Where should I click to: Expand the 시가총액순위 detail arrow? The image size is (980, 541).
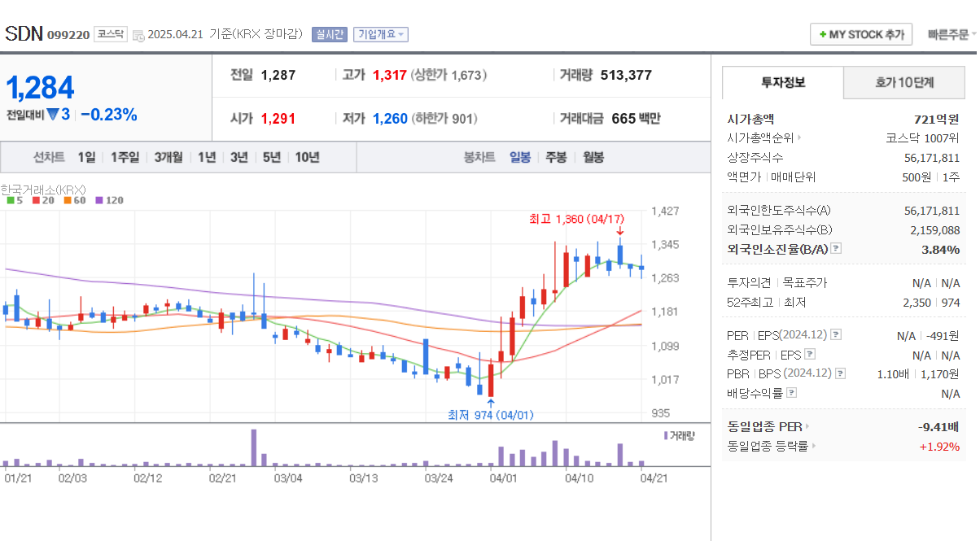[x=799, y=139]
